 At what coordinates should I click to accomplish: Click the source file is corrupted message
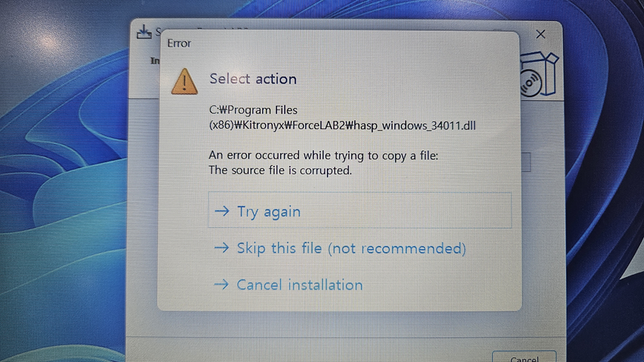280,170
